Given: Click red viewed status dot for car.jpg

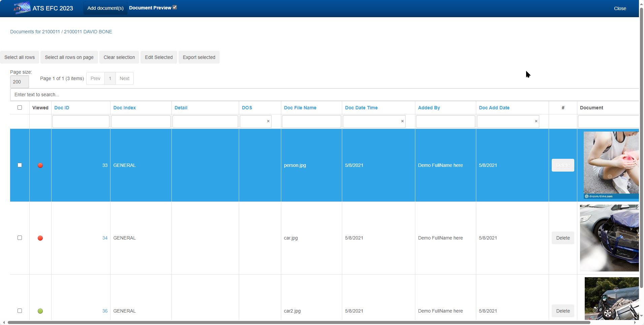Looking at the screenshot, I should [40, 238].
